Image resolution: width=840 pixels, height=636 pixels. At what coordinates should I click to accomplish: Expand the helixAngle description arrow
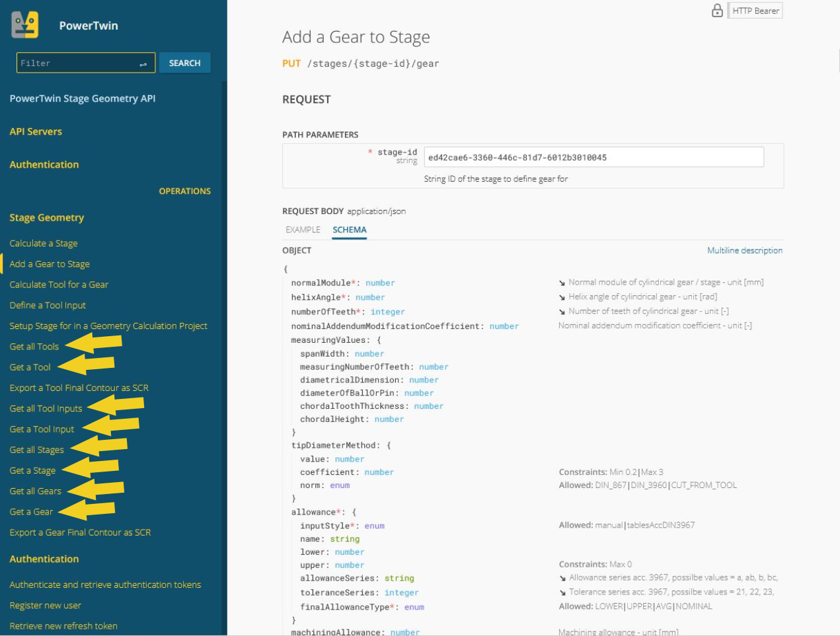[x=562, y=297]
